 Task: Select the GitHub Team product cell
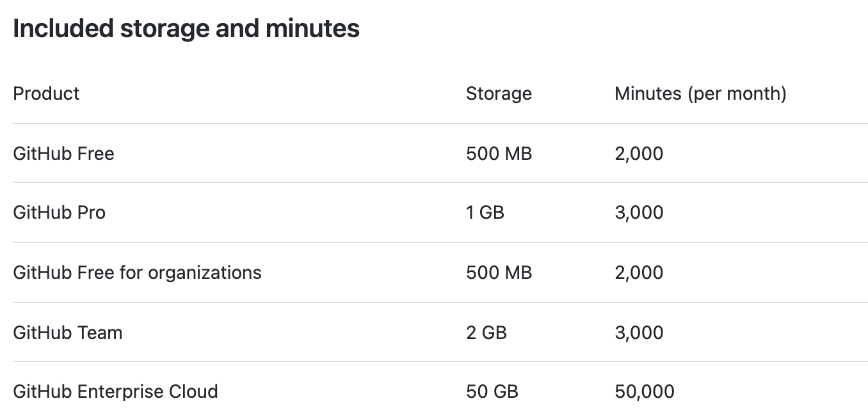coord(67,333)
